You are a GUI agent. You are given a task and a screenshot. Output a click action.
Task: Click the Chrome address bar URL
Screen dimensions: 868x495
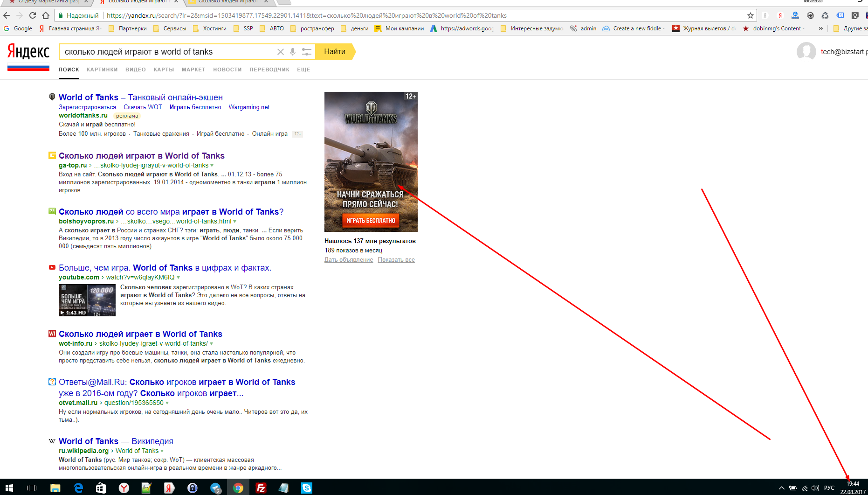(x=307, y=15)
